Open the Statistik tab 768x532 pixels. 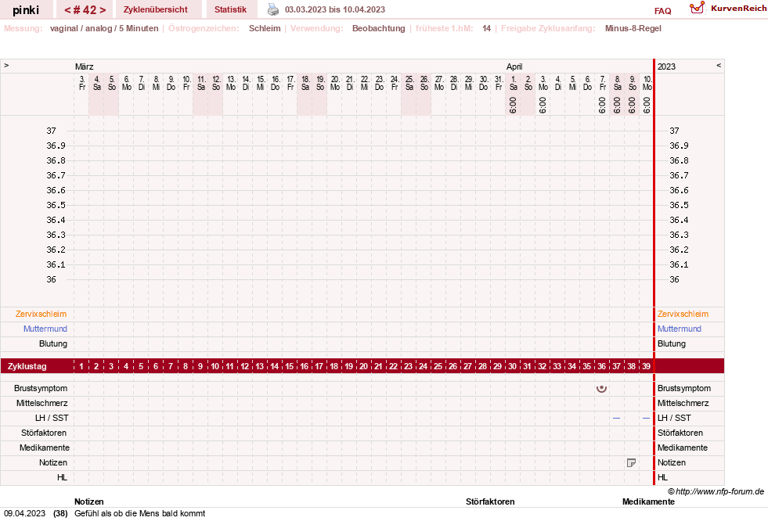230,9
